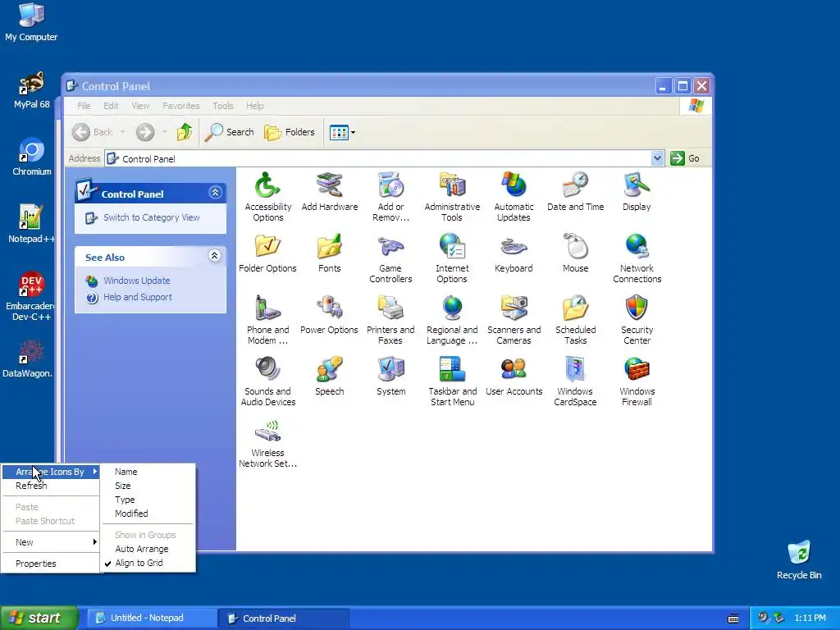Screen dimensions: 840x630
Task: Expand Arrange Icons By menu entry
Action: 51,472
